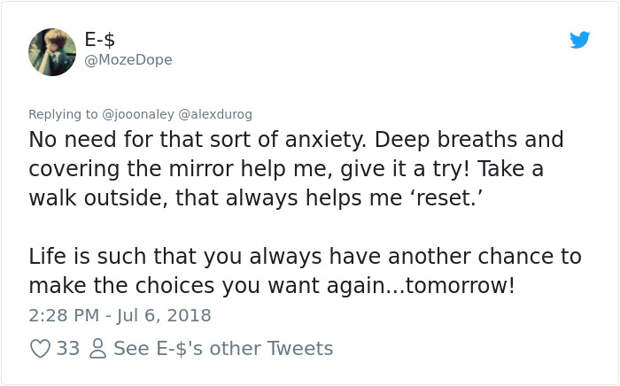Like the tweet with the heart icon
The image size is (620, 386).
click(40, 348)
